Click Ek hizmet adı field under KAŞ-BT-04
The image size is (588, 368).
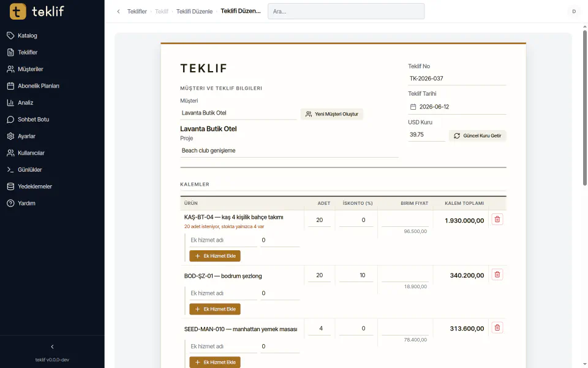[x=224, y=240]
